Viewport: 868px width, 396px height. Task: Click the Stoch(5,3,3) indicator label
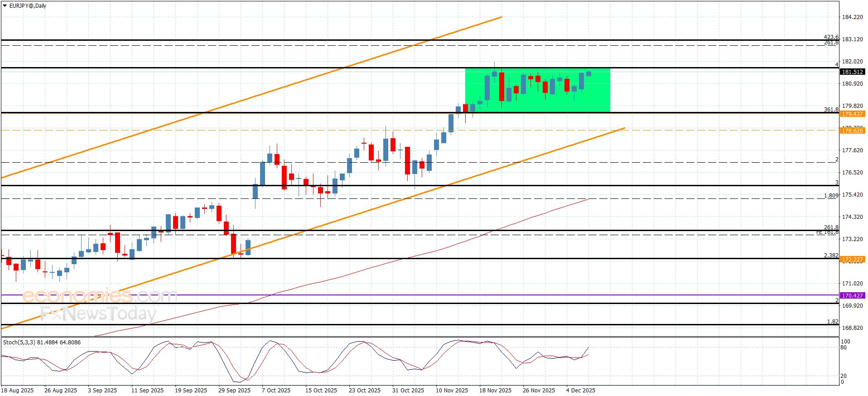tap(42, 343)
